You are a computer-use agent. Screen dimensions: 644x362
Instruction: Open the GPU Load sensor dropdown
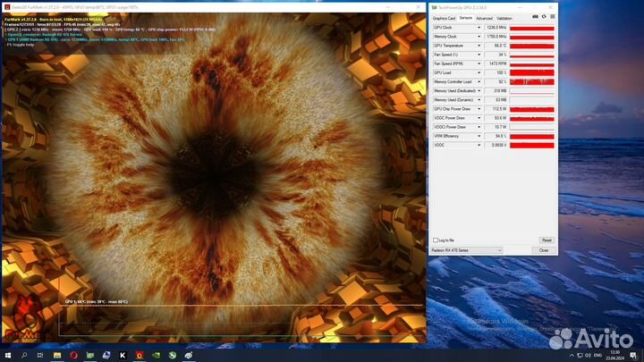[479, 72]
